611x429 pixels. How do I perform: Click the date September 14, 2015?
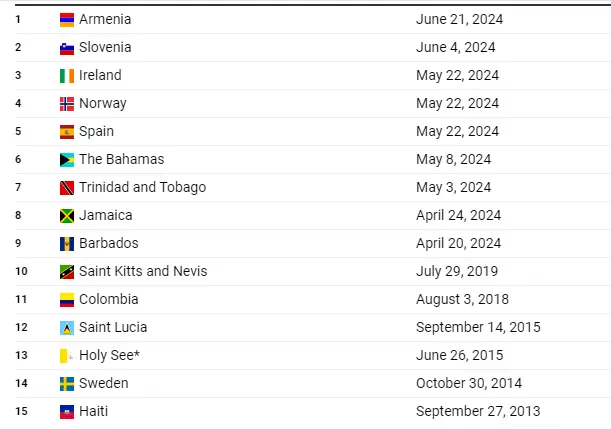coord(478,327)
